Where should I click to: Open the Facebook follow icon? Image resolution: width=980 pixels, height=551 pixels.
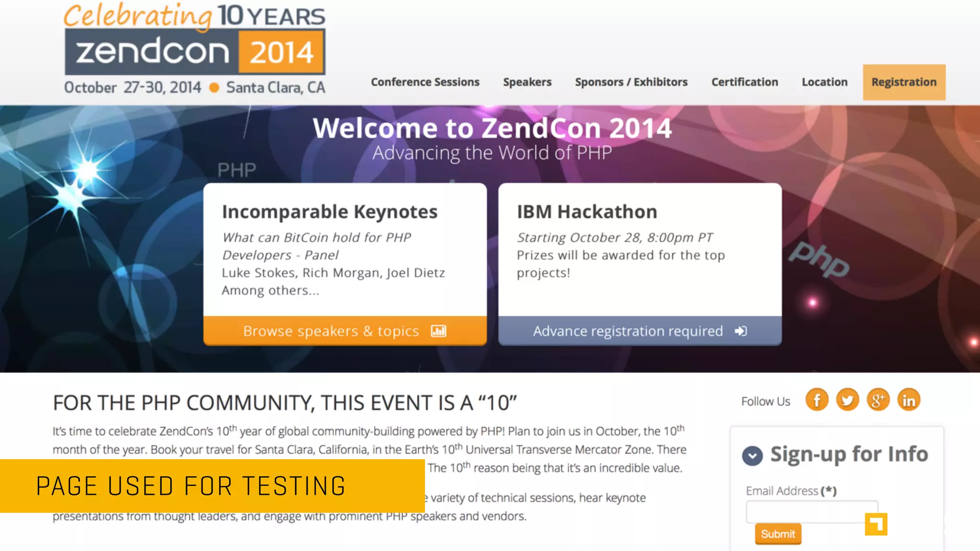click(x=817, y=400)
